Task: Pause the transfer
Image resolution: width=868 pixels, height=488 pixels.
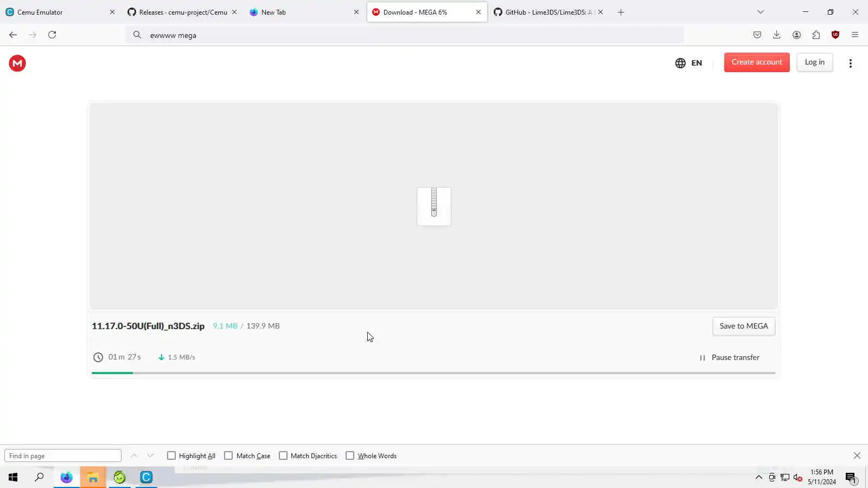Action: click(730, 358)
